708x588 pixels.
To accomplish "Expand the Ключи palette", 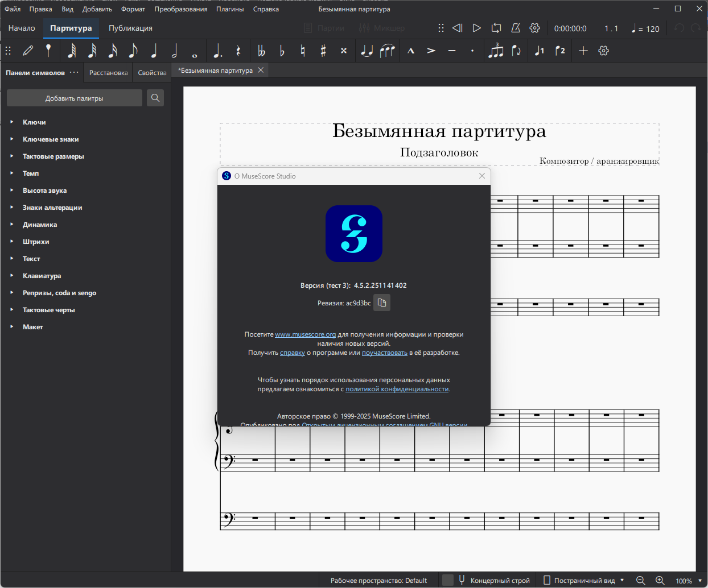I will (x=11, y=122).
